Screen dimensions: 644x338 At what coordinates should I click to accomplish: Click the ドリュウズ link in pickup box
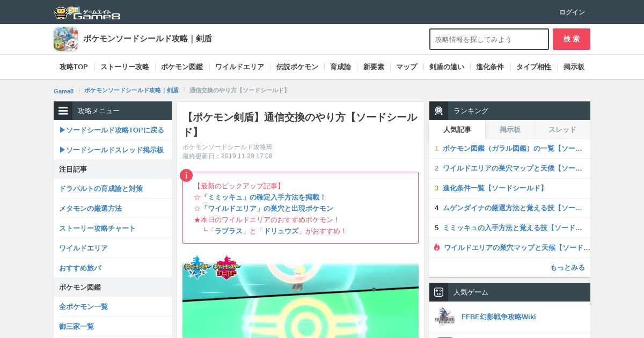[x=281, y=231]
